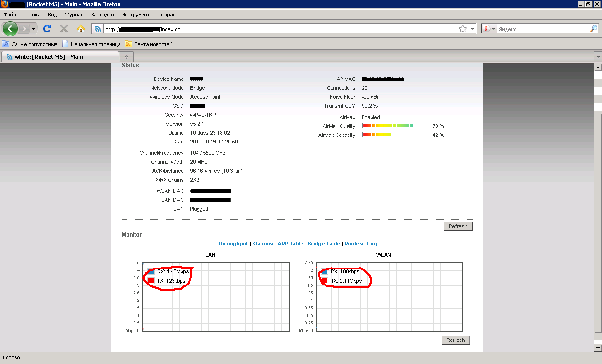Click the Wireless Mode value Access Point
This screenshot has width=602, height=364.
(205, 97)
